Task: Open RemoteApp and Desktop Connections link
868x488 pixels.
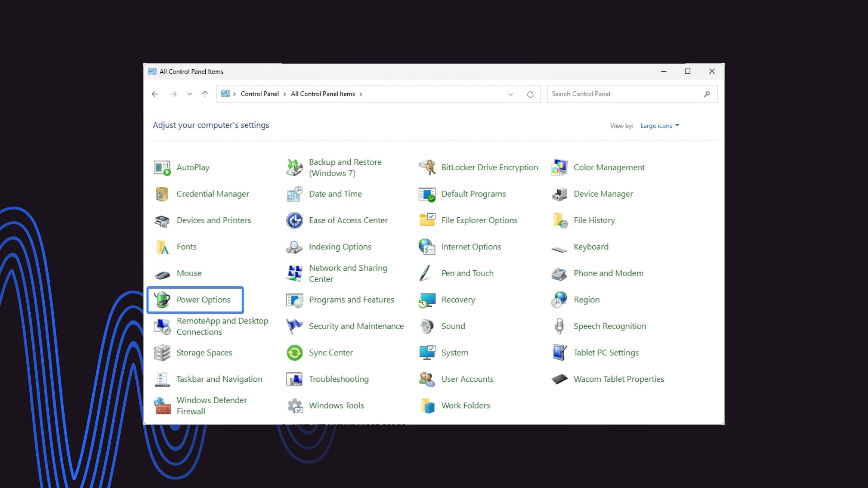Action: coord(222,326)
